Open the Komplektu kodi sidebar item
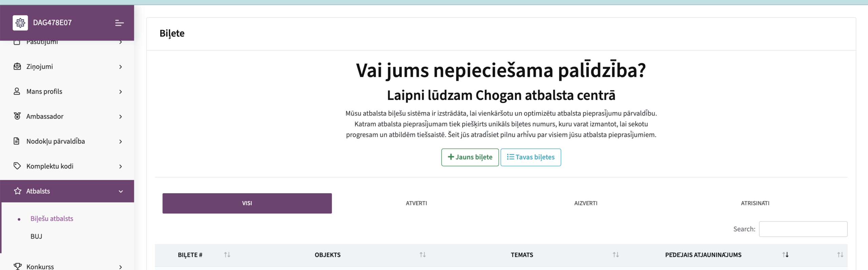The width and height of the screenshot is (868, 270). [x=67, y=166]
